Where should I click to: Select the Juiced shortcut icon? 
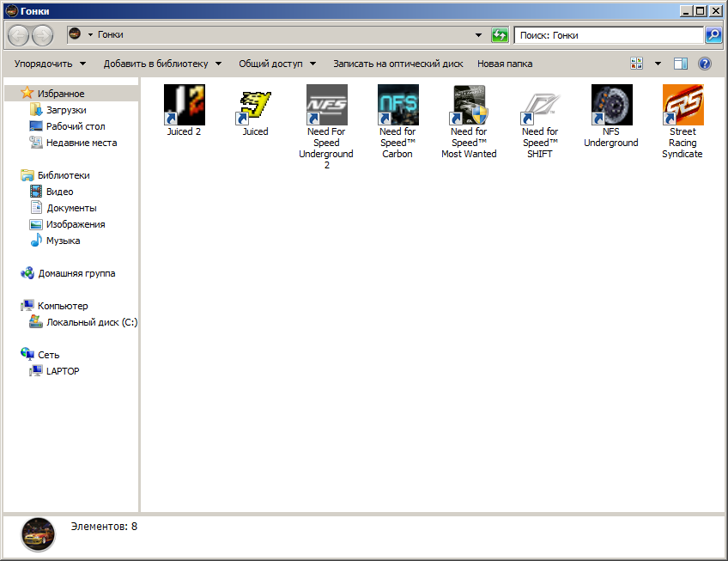pyautogui.click(x=255, y=105)
